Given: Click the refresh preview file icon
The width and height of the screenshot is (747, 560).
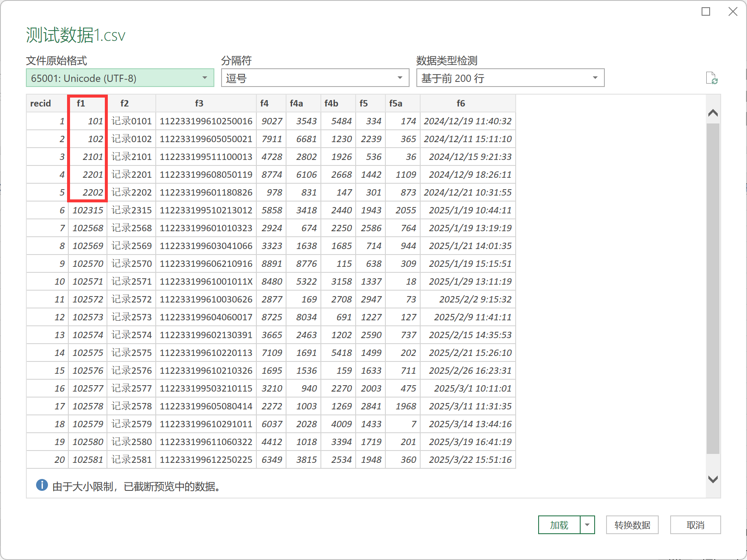Looking at the screenshot, I should [711, 78].
